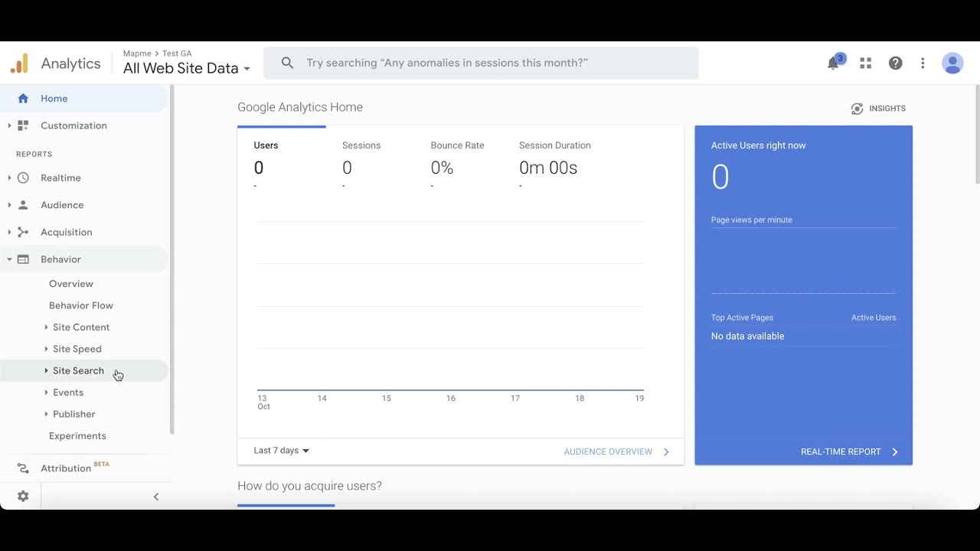Click the Analytics search field

pos(481,63)
